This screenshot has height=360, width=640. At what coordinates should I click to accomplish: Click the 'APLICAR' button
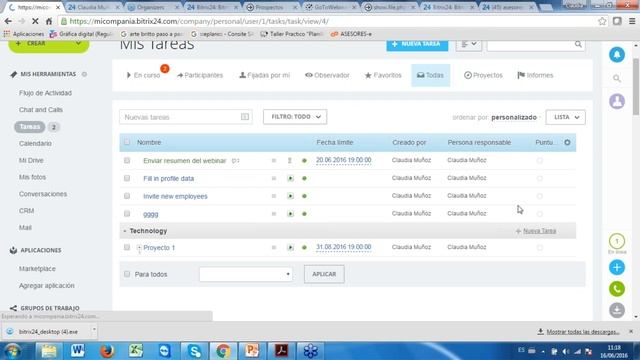[324, 274]
